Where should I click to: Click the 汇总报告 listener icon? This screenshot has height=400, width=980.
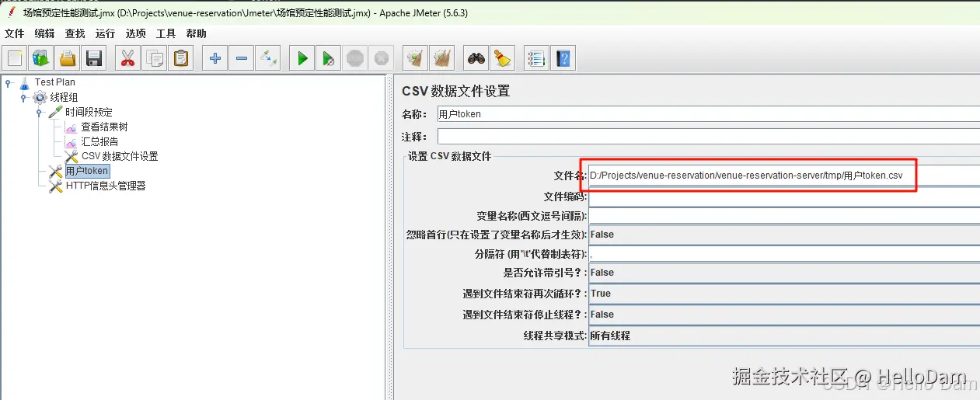point(71,141)
